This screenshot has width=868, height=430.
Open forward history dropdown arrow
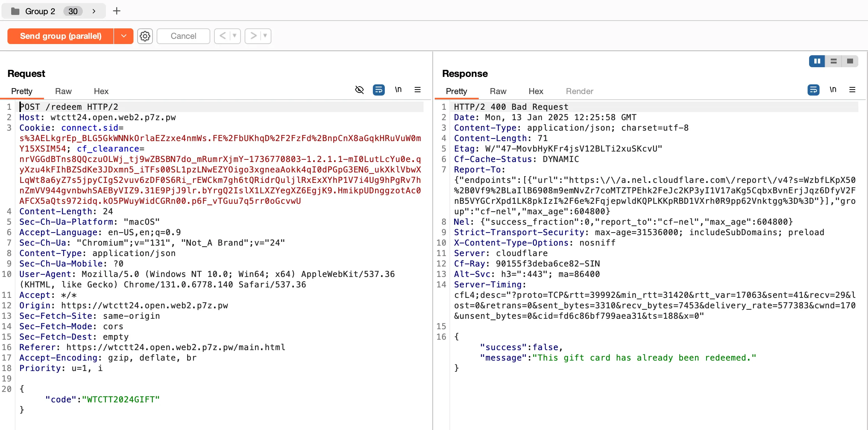(x=265, y=36)
